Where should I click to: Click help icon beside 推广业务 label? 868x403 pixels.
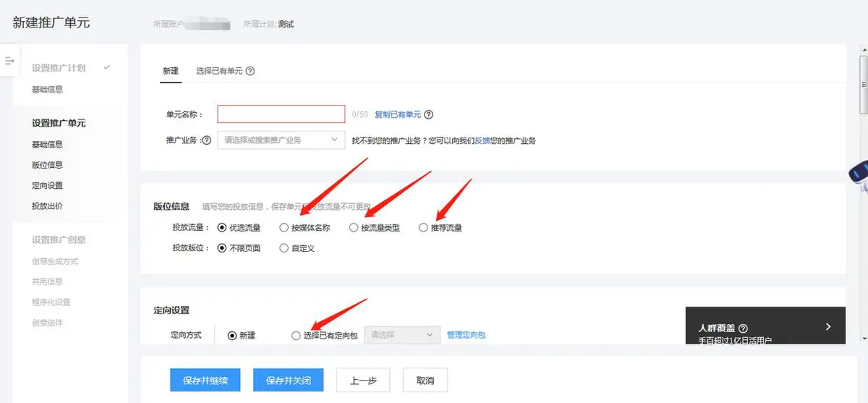point(206,140)
